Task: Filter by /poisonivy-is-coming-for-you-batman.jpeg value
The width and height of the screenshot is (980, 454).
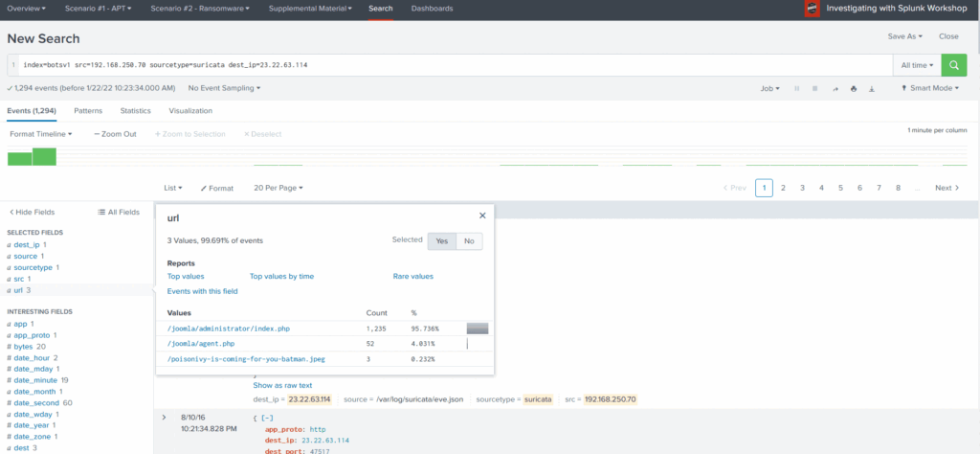Action: [246, 359]
